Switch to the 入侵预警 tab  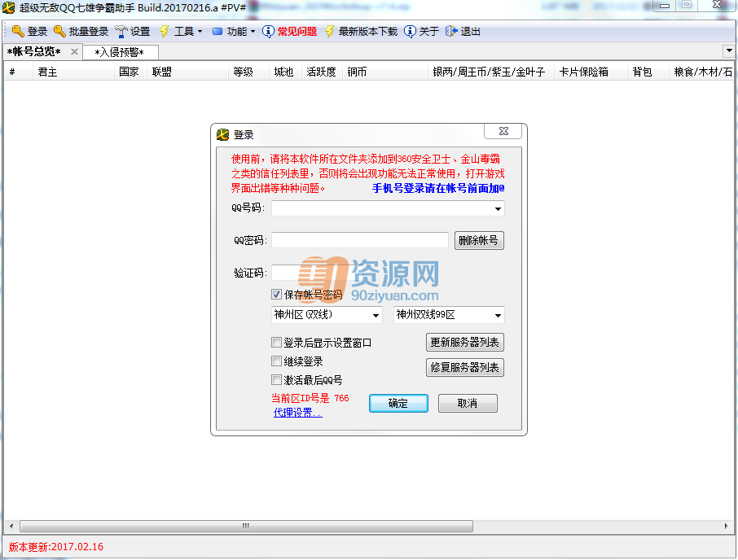click(x=120, y=52)
